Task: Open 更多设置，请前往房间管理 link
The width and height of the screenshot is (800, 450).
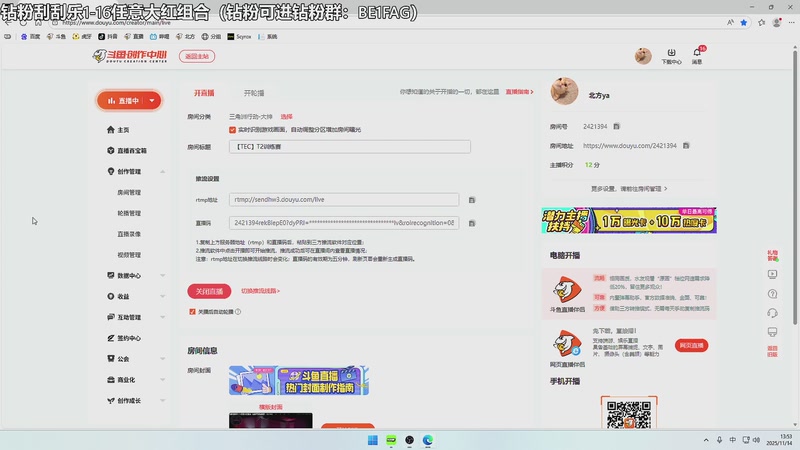Action: [x=629, y=189]
